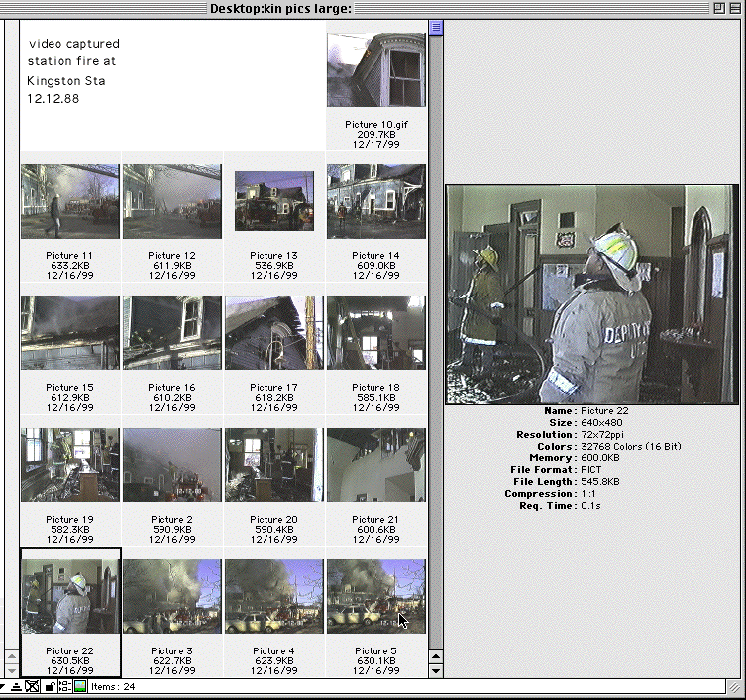Viewport: 746px width, 700px height.
Task: Click the picture preview icon in status bar
Action: click(80, 686)
